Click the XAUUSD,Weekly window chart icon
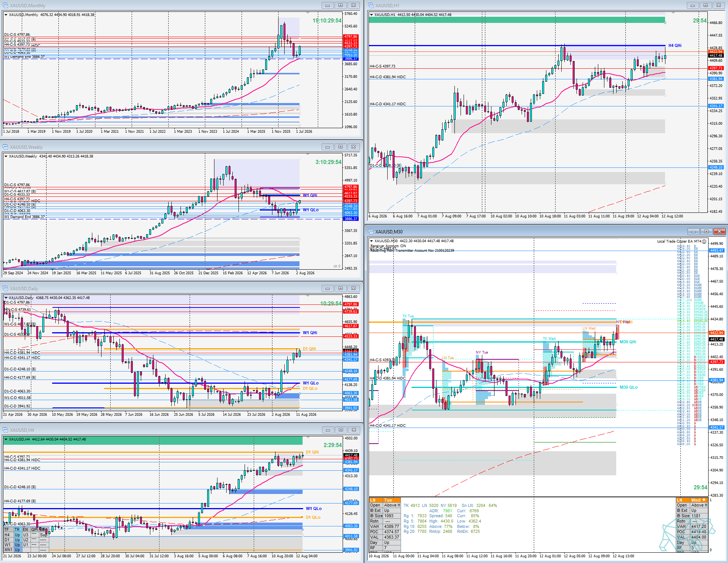The width and height of the screenshot is (728, 563). (x=5, y=147)
